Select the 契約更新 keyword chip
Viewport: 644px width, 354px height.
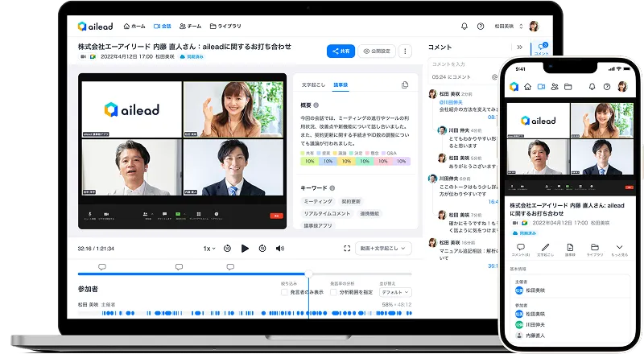[351, 201]
